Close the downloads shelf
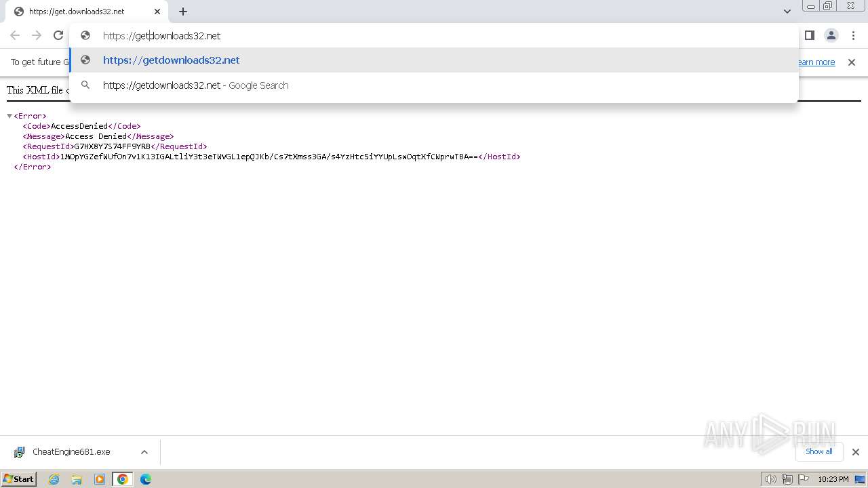 coord(856,452)
